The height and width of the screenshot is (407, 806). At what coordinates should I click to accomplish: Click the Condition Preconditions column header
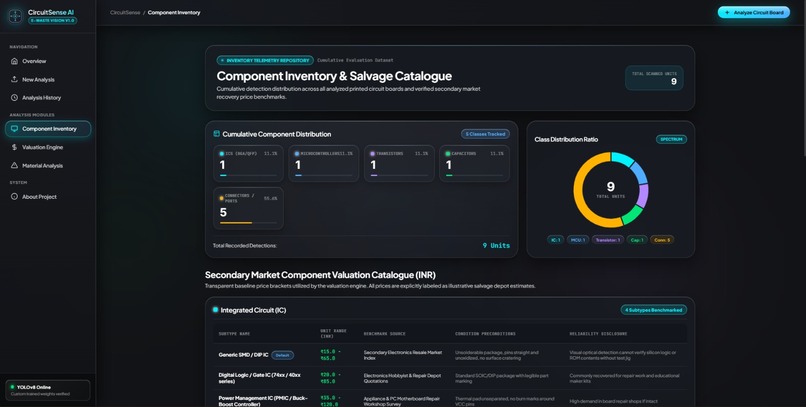pyautogui.click(x=485, y=334)
